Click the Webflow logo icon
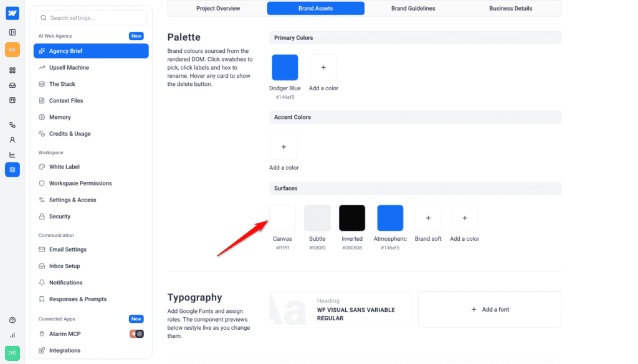 (12, 14)
